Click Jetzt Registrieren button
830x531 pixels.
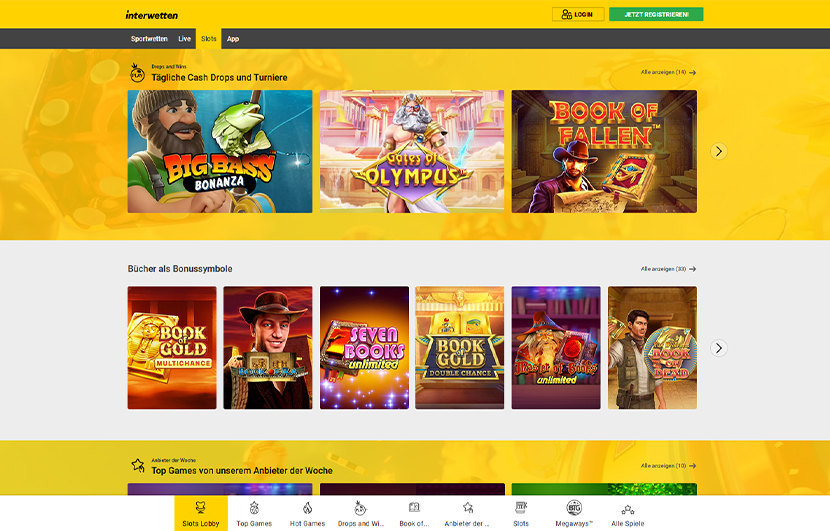click(x=656, y=14)
